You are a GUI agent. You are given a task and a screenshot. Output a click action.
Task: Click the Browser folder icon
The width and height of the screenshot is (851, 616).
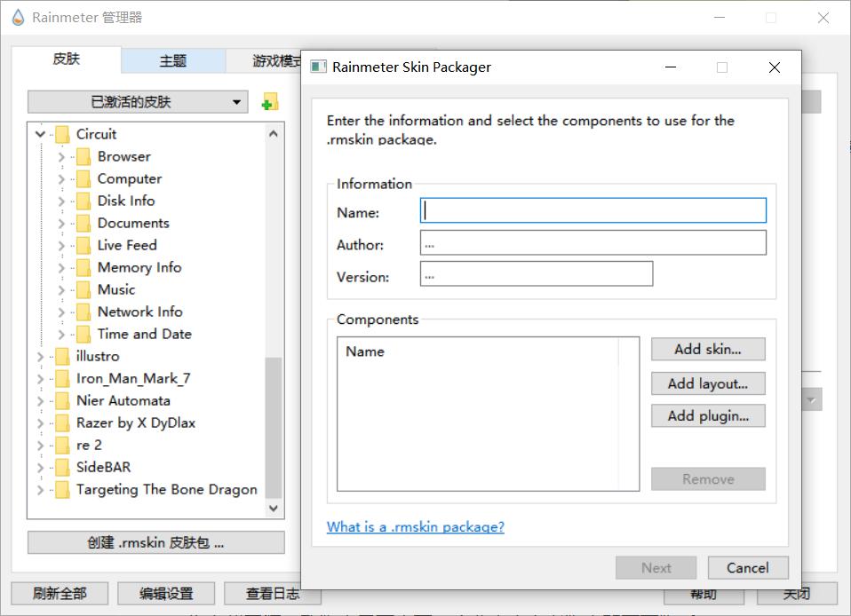[83, 157]
